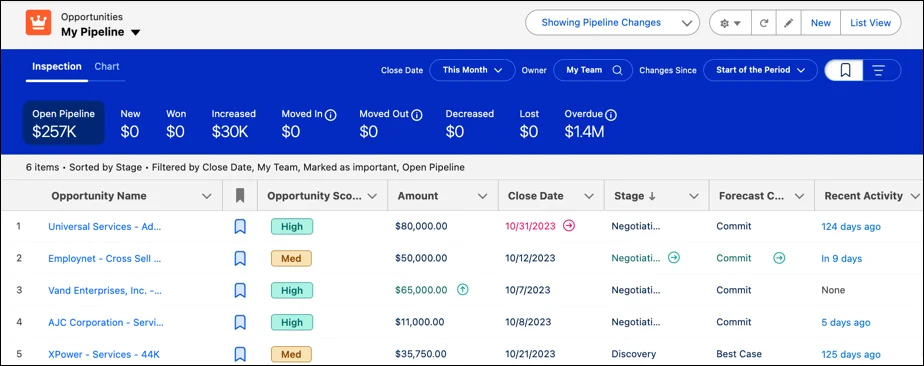Click the 5 days ago activity link
Image resolution: width=924 pixels, height=366 pixels.
tap(846, 322)
